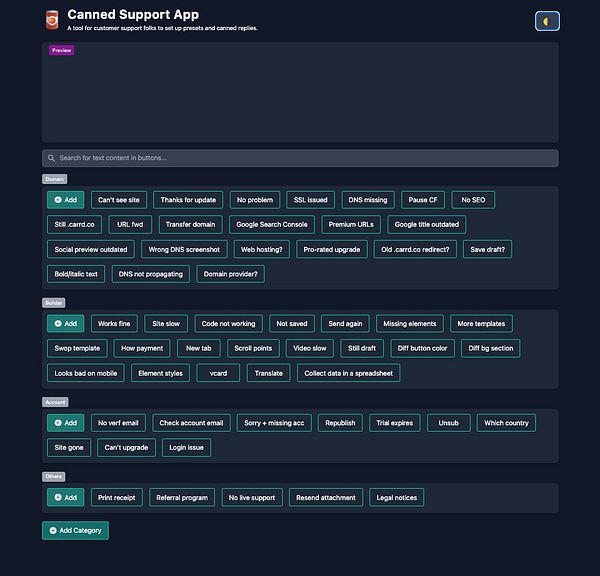This screenshot has width=600, height=576.
Task: Select the Pause CF reply
Action: 423,200
